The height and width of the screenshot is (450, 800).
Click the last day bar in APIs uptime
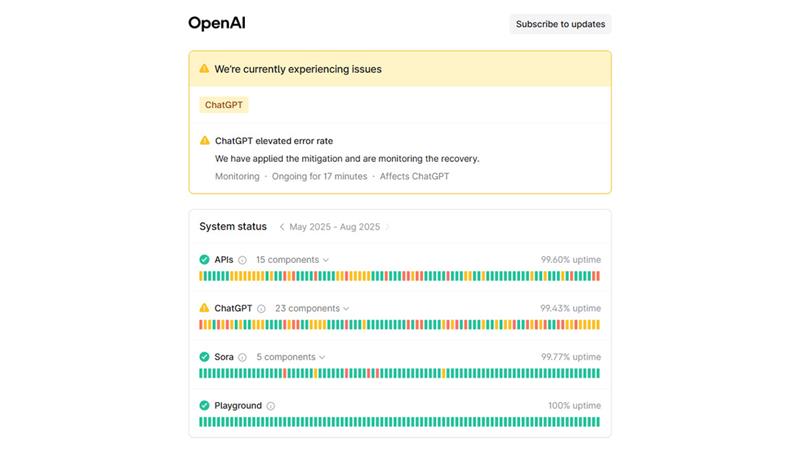tap(597, 276)
